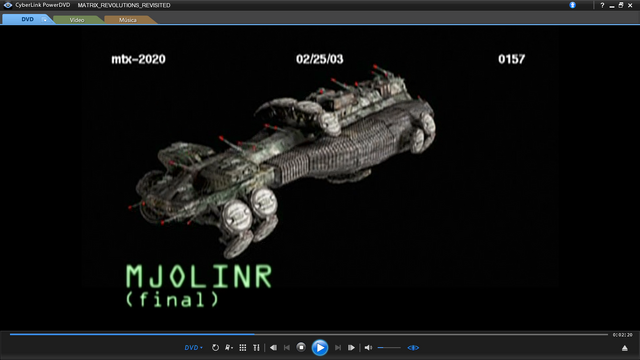Viewport: 640px width, 360px height.
Task: Click the blue upgrade icon in title bar
Action: pyautogui.click(x=572, y=5)
